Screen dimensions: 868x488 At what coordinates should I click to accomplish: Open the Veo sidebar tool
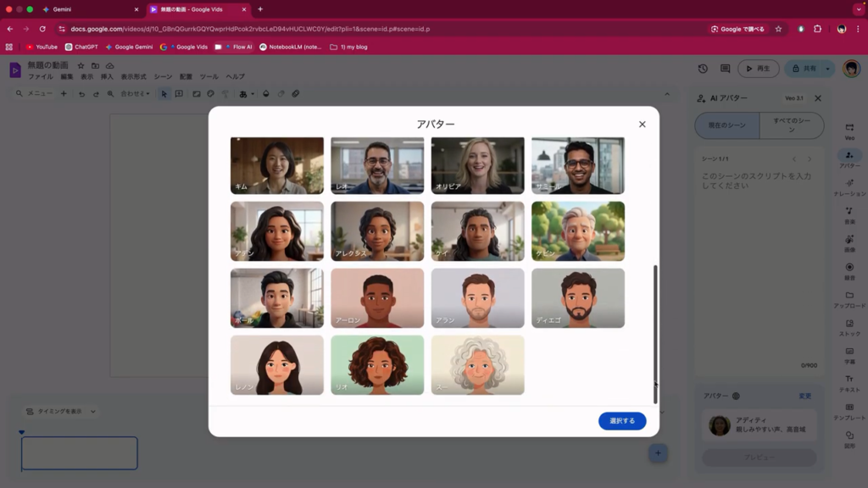pyautogui.click(x=849, y=130)
